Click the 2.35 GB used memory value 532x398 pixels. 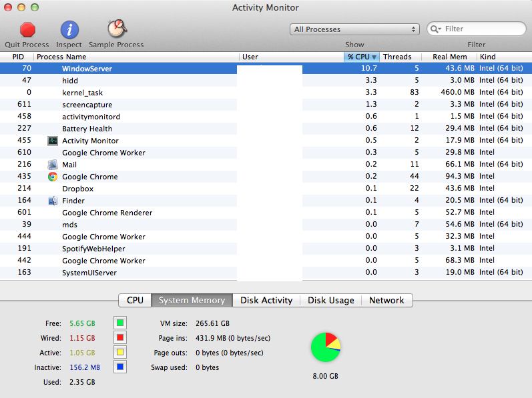(82, 382)
